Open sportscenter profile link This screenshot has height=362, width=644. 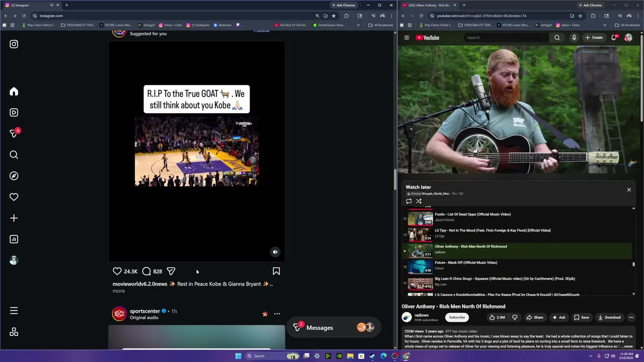click(145, 311)
